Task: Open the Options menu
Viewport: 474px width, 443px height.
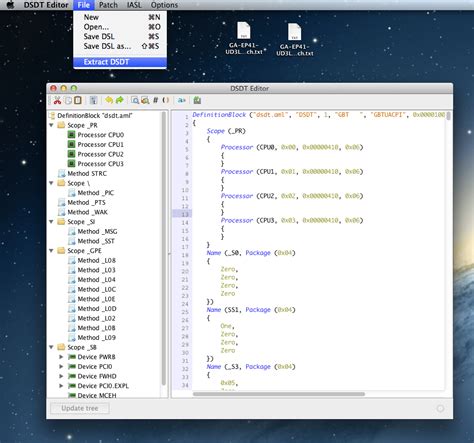Action: click(164, 5)
